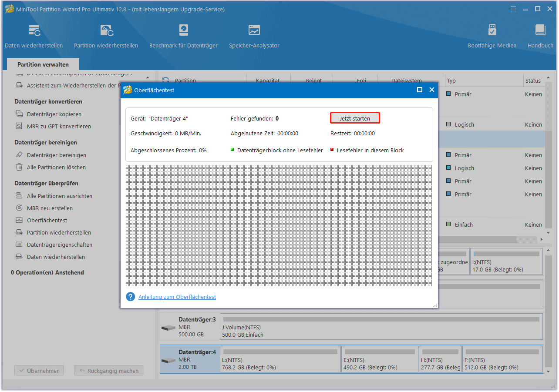Screen dimensions: 559x392
Task: Click partition list horizontal scrollbar right arrow
Action: (x=542, y=240)
